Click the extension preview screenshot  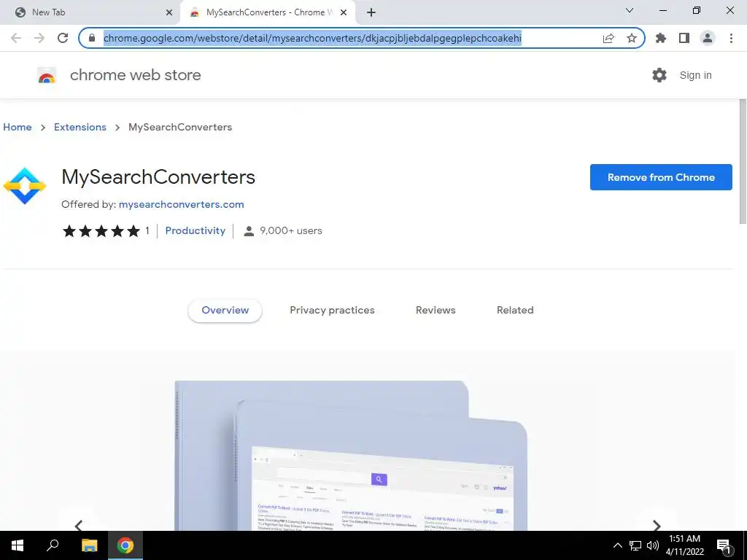(x=351, y=456)
